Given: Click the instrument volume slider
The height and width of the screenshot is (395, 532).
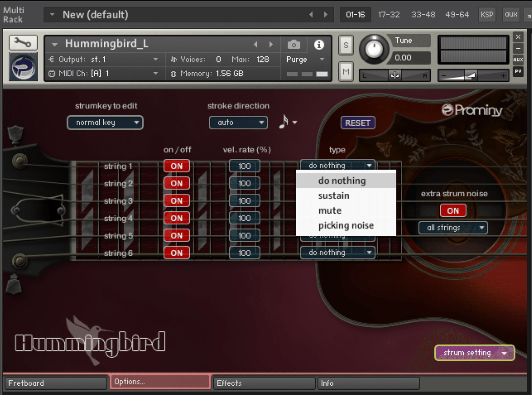Looking at the screenshot, I should click(473, 76).
